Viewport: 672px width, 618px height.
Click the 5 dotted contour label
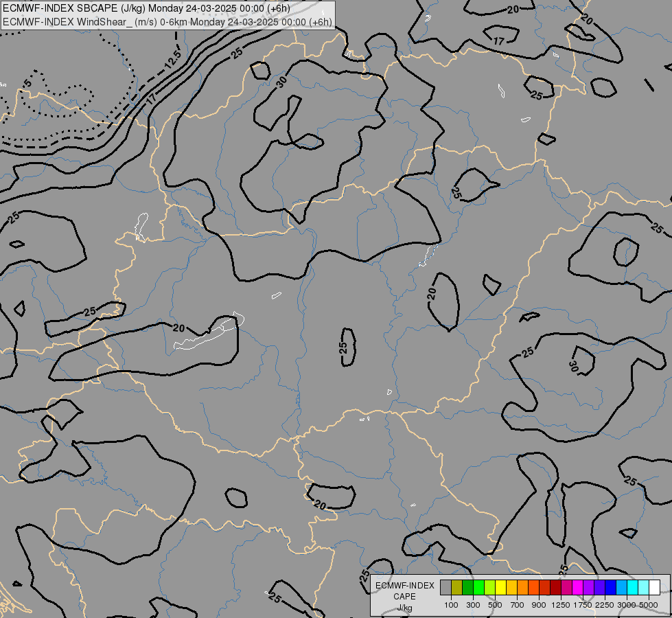click(27, 83)
